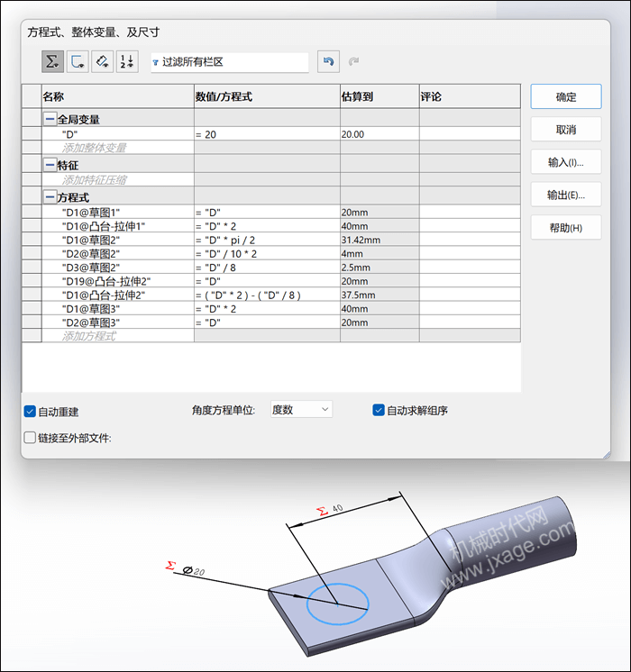Screen dimensions: 631x672
Task: Click equation = ("D" * 2) - ("D" / 8)
Action: coord(267,295)
